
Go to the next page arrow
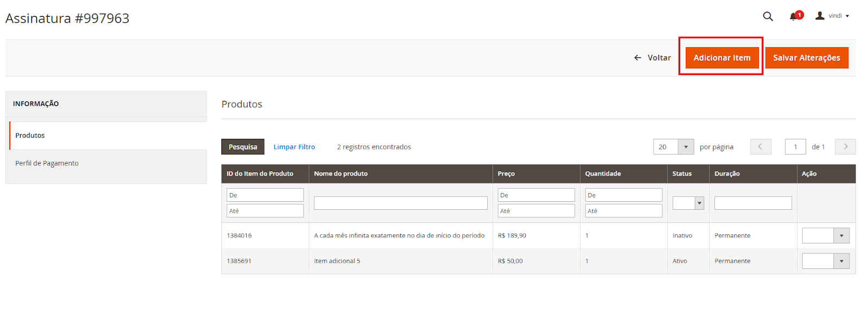845,147
